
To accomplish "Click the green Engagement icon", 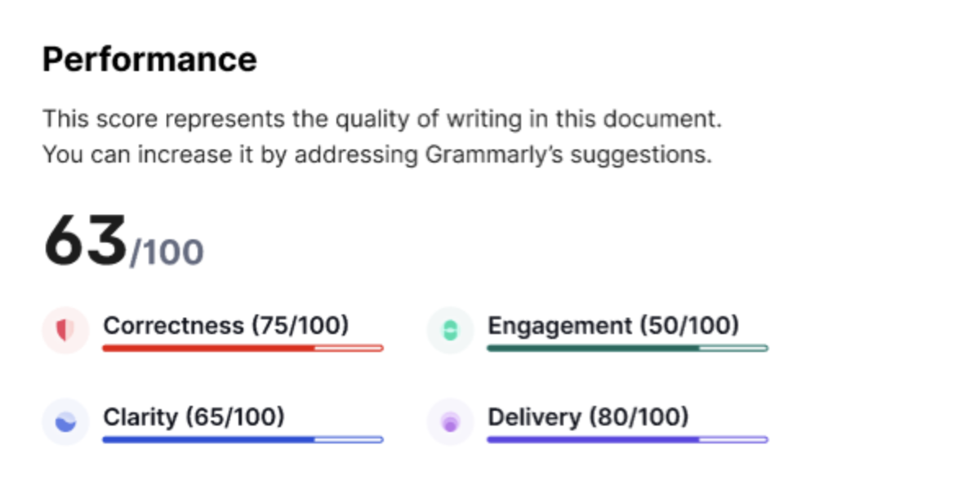I will [450, 330].
